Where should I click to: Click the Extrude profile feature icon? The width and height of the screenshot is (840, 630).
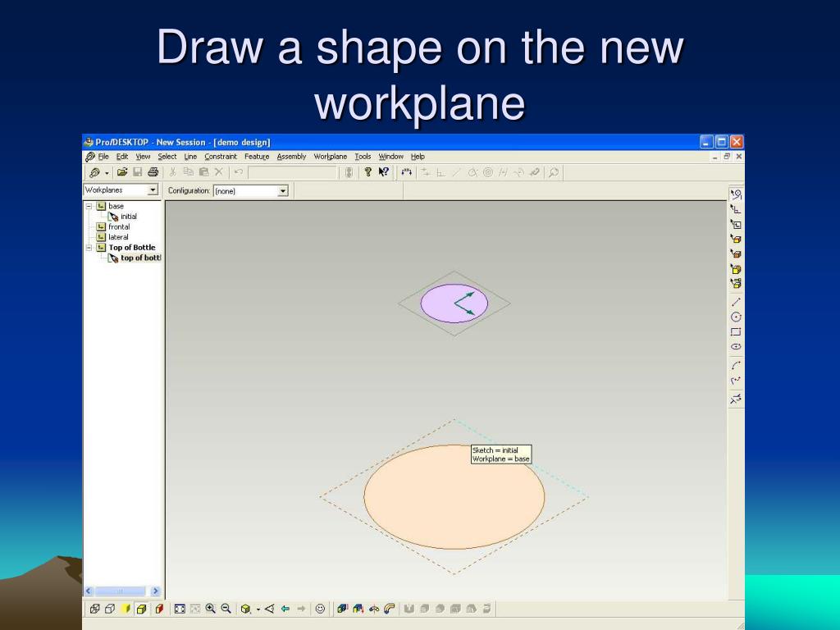342,609
